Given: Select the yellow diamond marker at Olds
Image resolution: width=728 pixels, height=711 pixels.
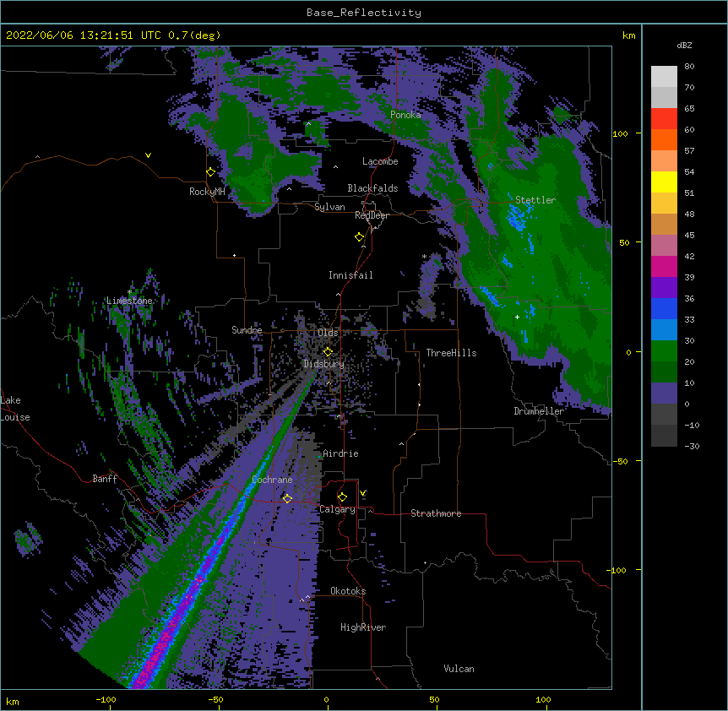Looking at the screenshot, I should point(328,352).
